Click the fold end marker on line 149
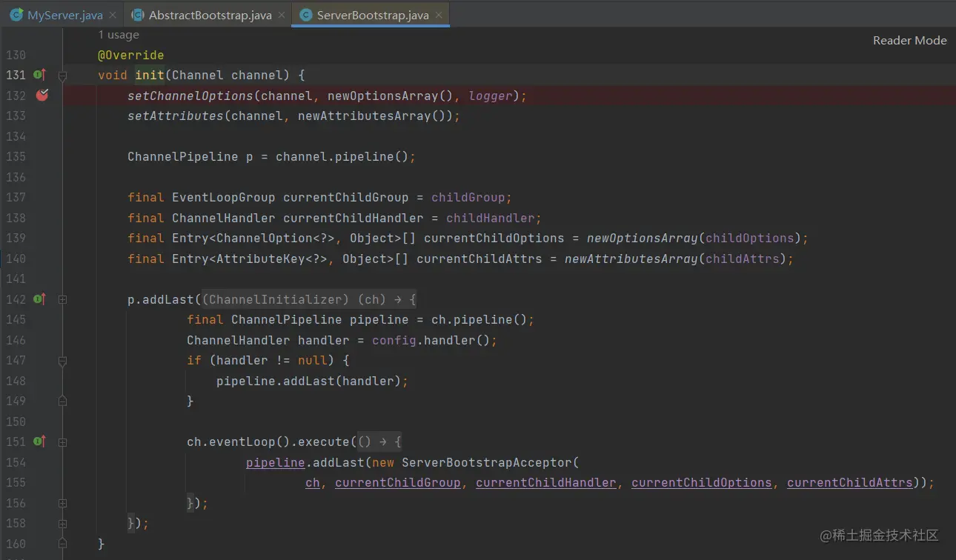The height and width of the screenshot is (560, 956). coord(62,401)
